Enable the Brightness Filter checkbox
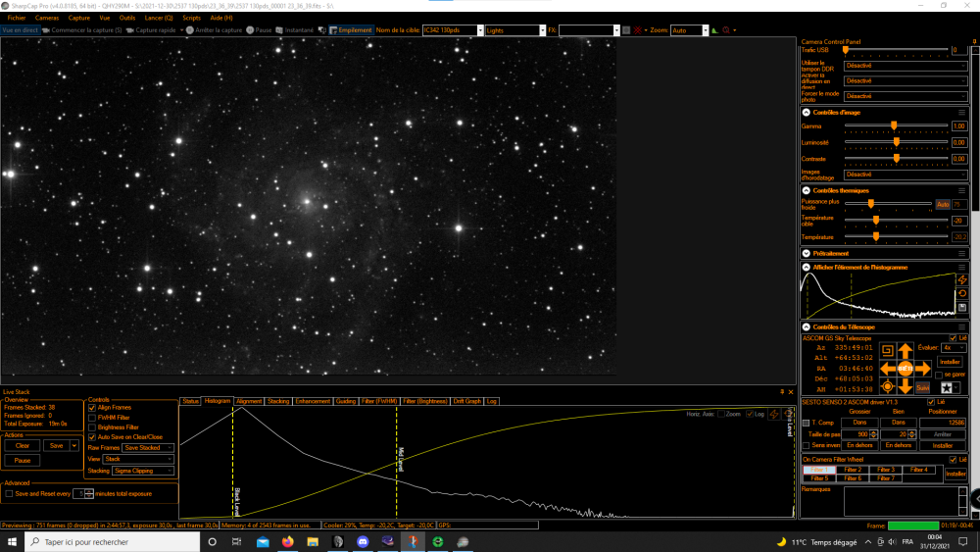This screenshot has width=980, height=552. 92,427
